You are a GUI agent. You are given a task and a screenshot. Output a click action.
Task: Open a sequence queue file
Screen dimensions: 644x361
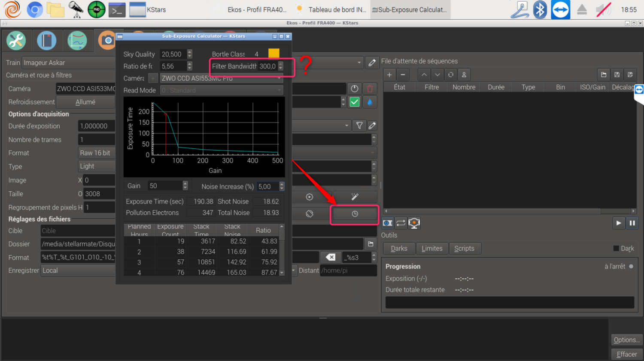click(604, 75)
